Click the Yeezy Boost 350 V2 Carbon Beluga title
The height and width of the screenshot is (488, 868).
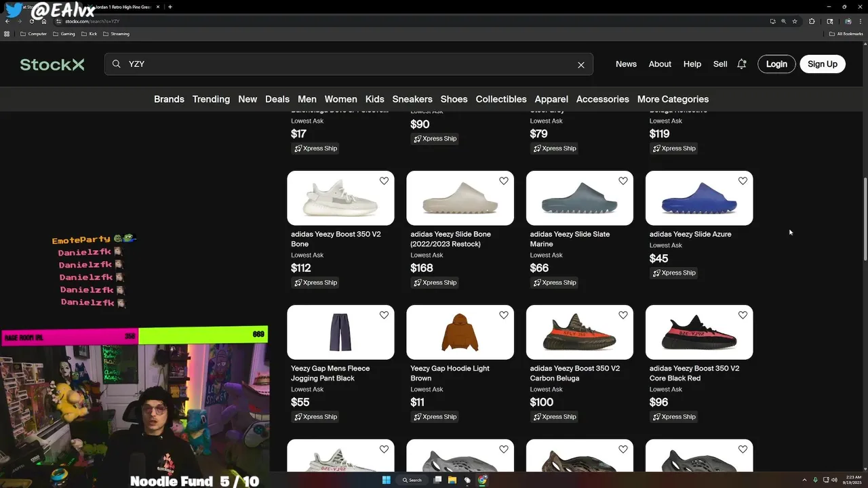point(575,373)
